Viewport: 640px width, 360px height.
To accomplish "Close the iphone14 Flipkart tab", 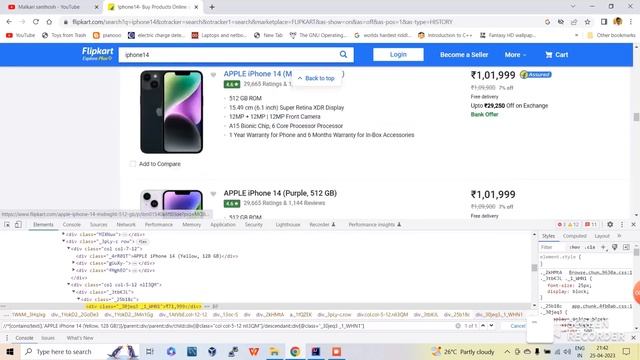I will [196, 7].
